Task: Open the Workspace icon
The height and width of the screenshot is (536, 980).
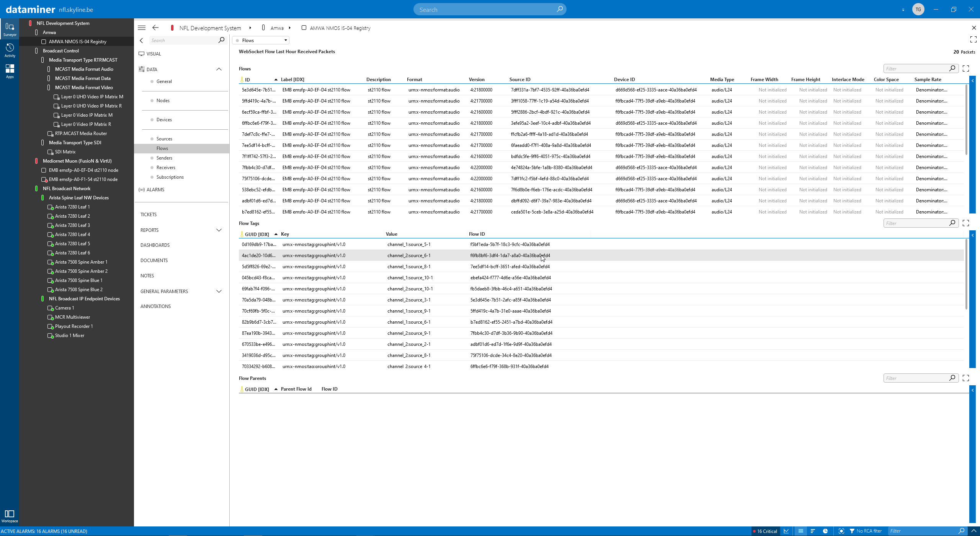Action: pyautogui.click(x=10, y=516)
